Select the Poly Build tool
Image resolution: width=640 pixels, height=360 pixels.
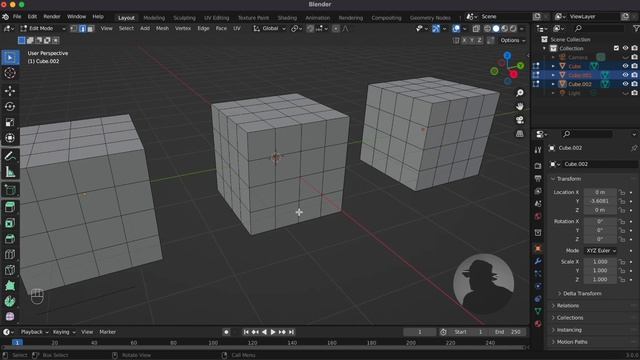[10, 286]
